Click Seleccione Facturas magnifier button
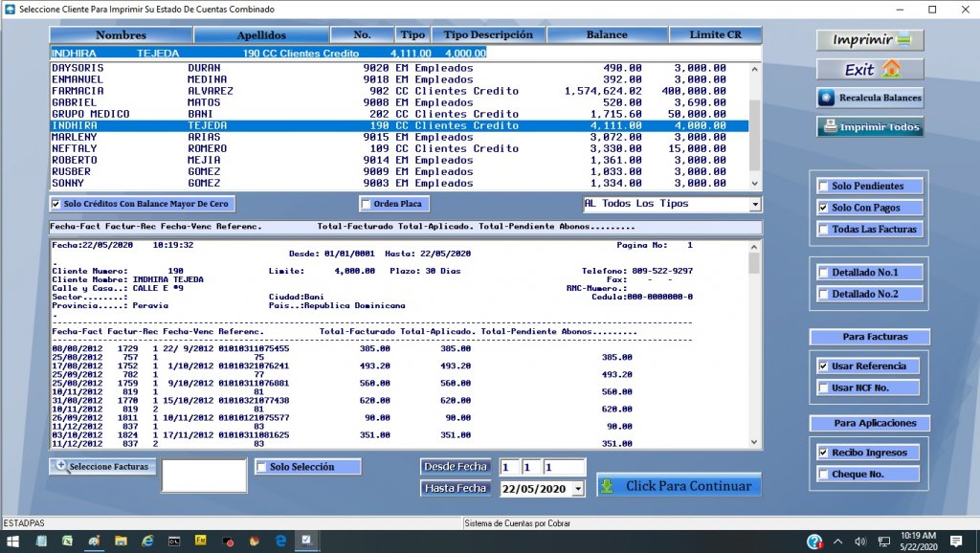 pos(101,466)
